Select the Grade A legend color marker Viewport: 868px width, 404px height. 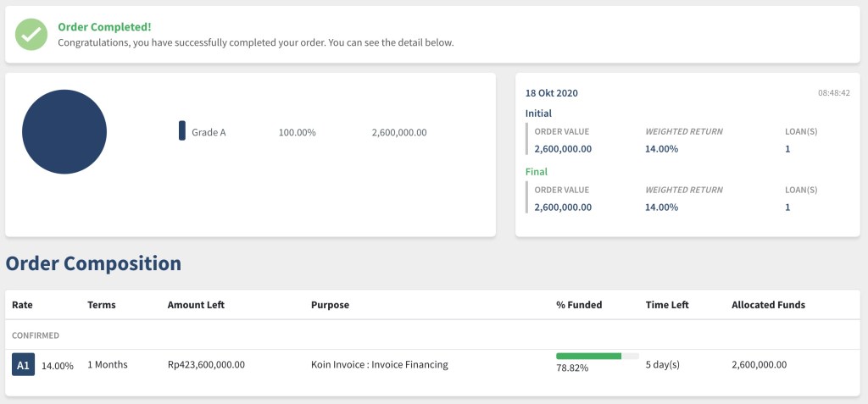(x=182, y=131)
